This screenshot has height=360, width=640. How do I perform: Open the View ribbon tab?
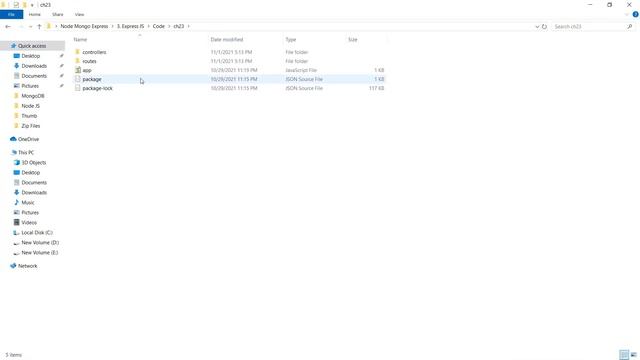(79, 14)
